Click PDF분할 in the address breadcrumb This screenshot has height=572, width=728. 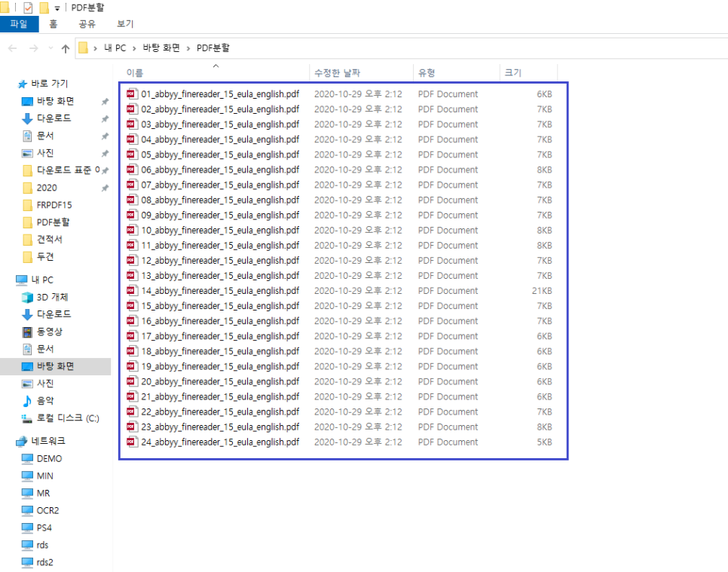pos(213,47)
